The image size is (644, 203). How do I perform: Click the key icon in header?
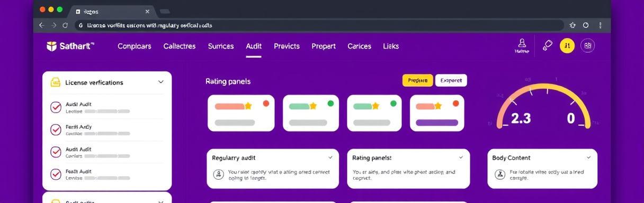(x=548, y=46)
